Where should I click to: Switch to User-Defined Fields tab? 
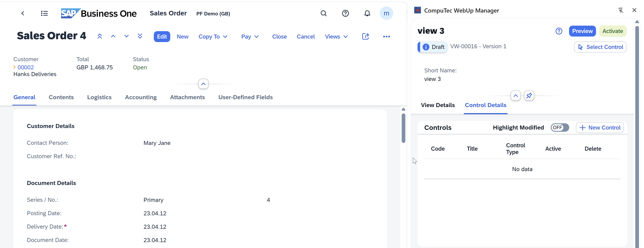pyautogui.click(x=246, y=97)
